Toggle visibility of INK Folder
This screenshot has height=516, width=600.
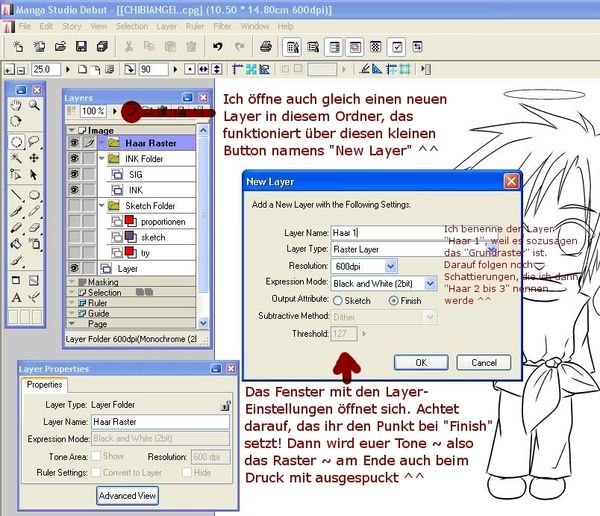click(x=74, y=158)
